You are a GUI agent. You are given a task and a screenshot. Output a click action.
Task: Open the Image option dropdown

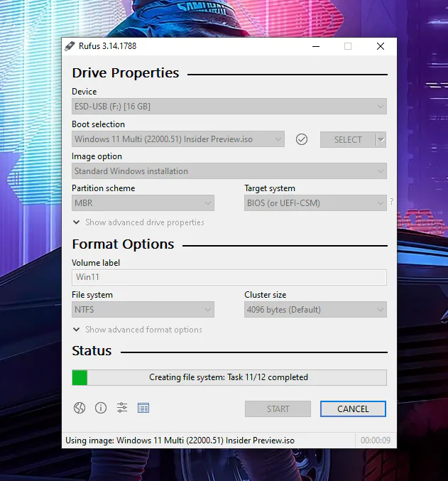tap(229, 171)
